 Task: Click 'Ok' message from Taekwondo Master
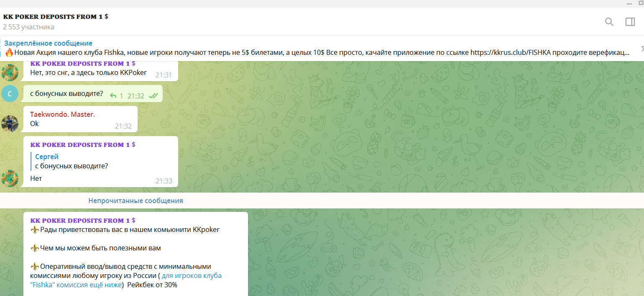click(x=34, y=124)
